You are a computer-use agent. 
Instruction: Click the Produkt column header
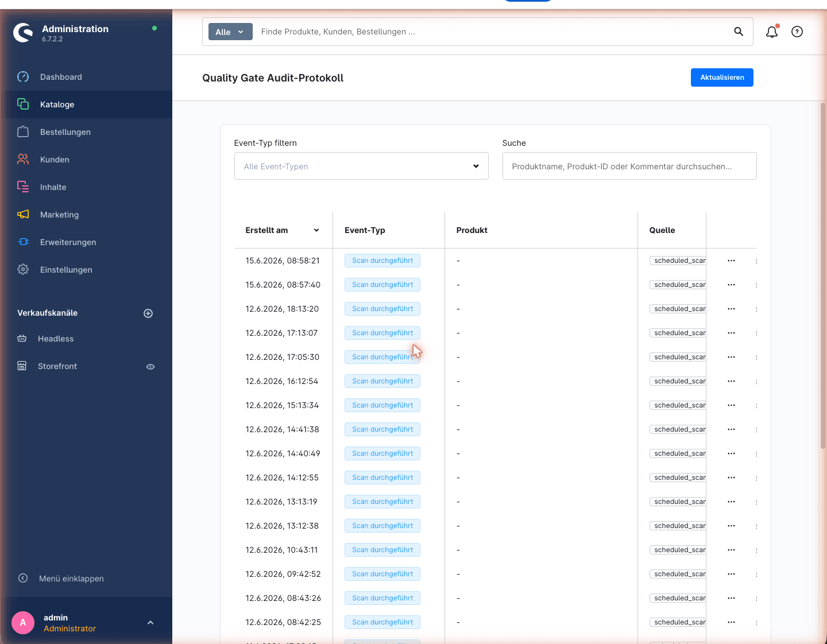click(472, 230)
